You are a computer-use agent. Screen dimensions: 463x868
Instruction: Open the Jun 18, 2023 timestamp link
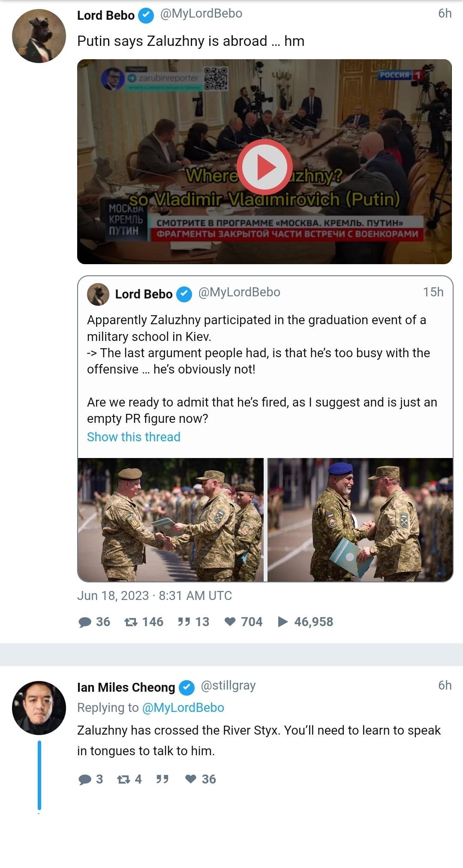pos(154,596)
